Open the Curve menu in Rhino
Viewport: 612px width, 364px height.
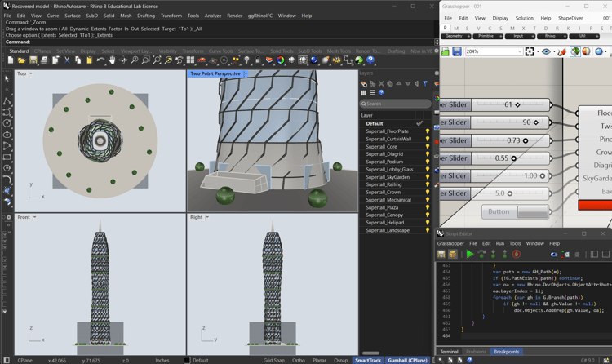coord(53,16)
